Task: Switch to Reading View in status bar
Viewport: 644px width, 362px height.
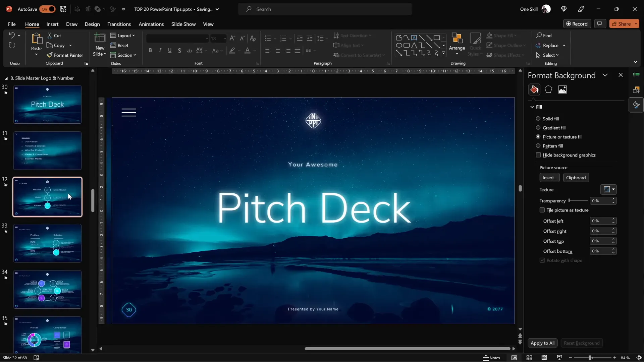Action: (x=544, y=358)
